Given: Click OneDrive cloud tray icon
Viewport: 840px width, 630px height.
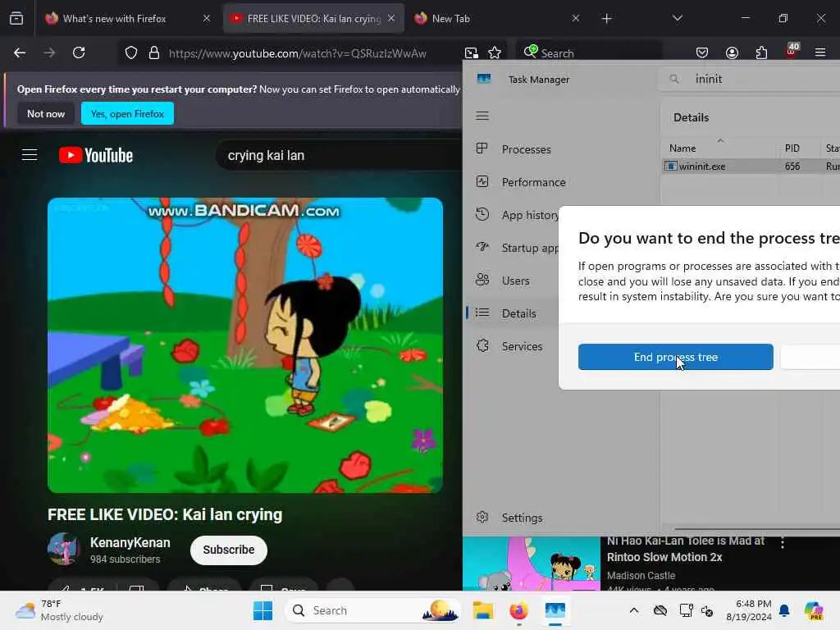Looking at the screenshot, I should [x=660, y=610].
